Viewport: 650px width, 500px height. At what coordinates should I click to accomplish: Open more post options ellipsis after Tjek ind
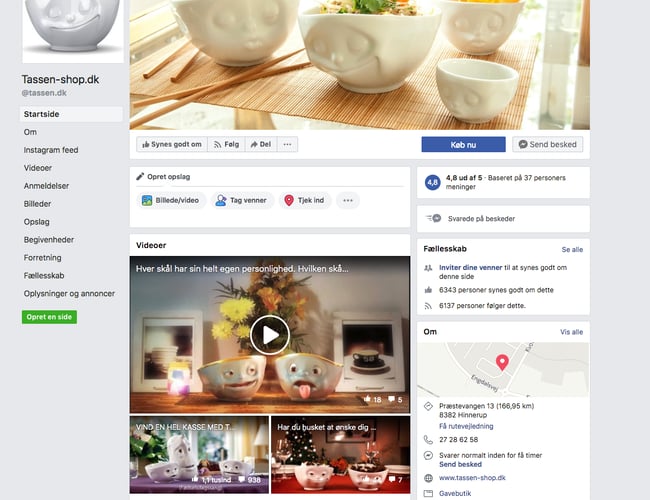click(348, 200)
